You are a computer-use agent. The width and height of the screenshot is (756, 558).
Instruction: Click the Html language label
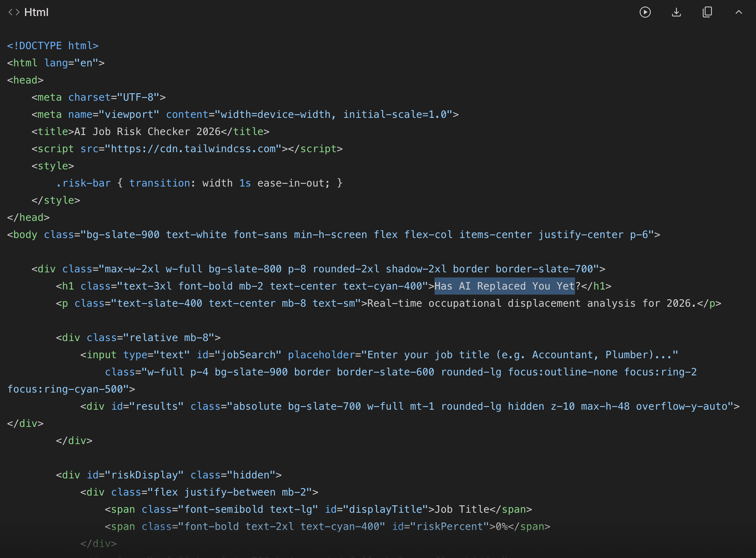coord(37,12)
